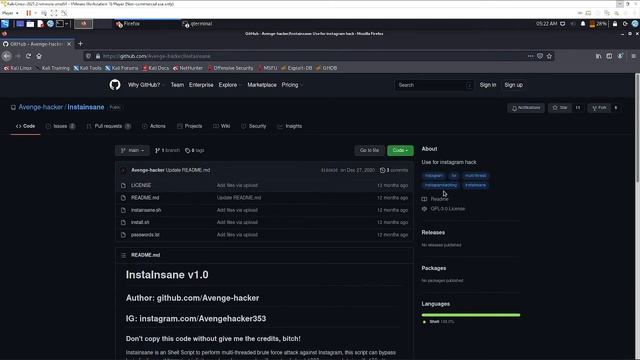Open install.sh file
The image size is (640, 360).
click(x=140, y=222)
